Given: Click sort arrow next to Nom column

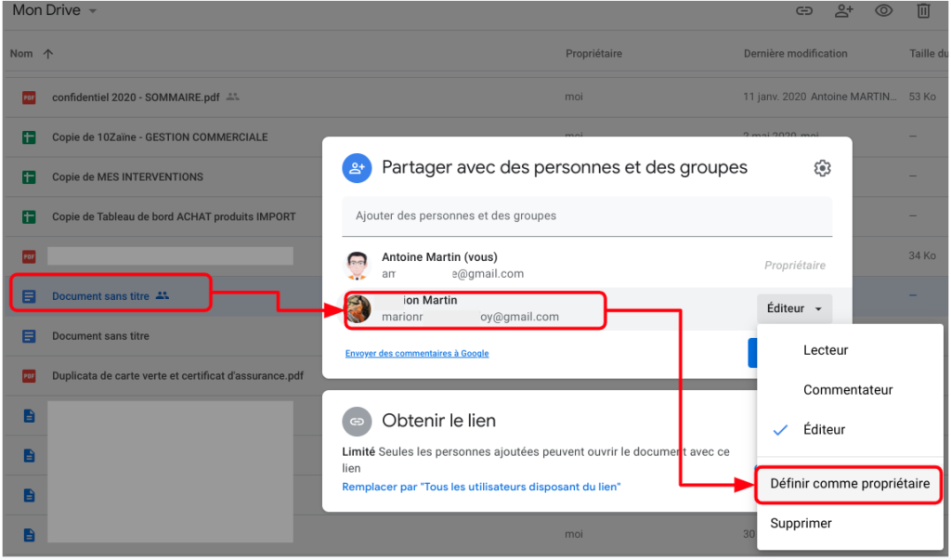Looking at the screenshot, I should coord(48,53).
